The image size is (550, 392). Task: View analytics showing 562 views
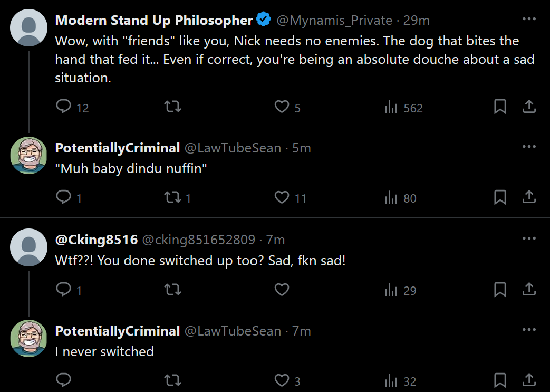click(404, 107)
